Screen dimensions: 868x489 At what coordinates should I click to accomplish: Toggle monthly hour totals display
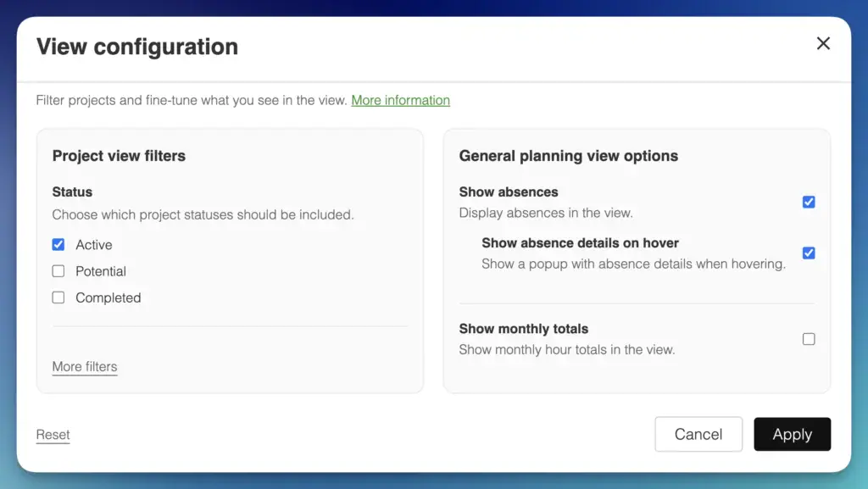[x=809, y=338]
